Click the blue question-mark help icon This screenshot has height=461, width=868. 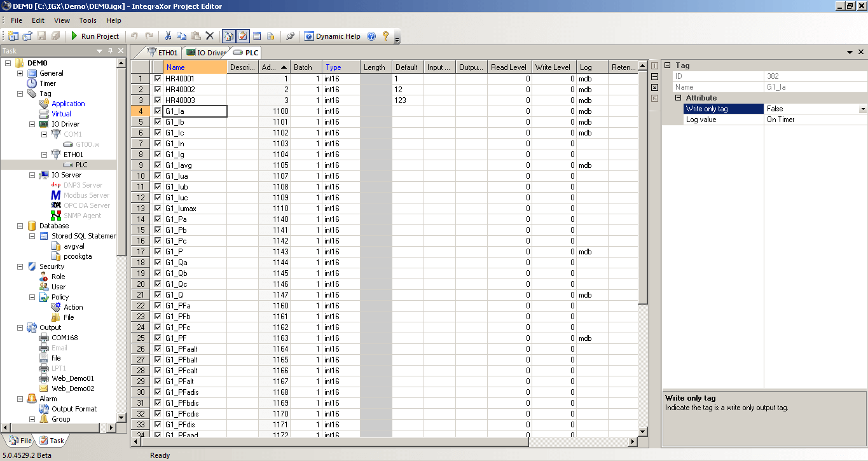(371, 36)
